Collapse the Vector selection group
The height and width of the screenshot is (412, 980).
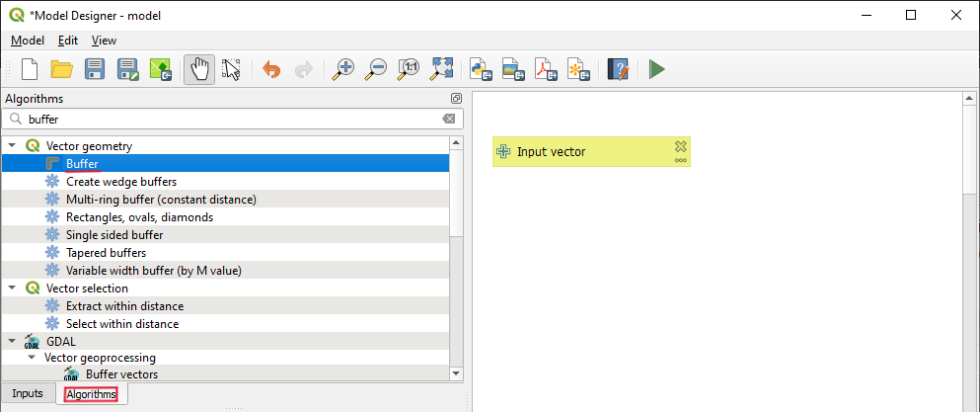coord(11,288)
